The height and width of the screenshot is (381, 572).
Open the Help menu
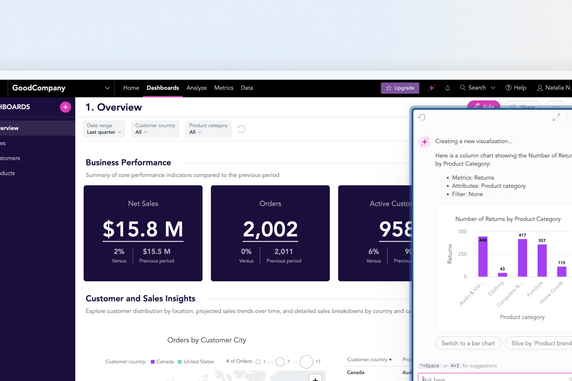[515, 88]
